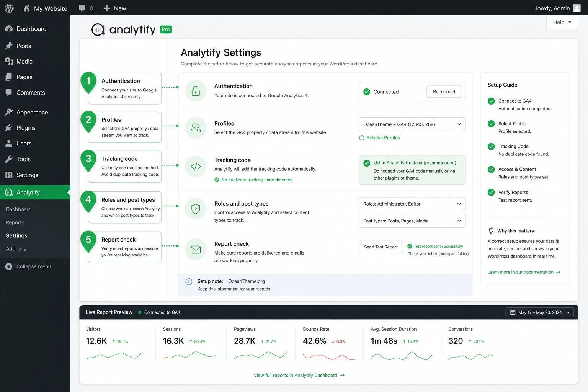This screenshot has height=392, width=588.
Task: Click the Refresh Profiles link
Action: (379, 138)
